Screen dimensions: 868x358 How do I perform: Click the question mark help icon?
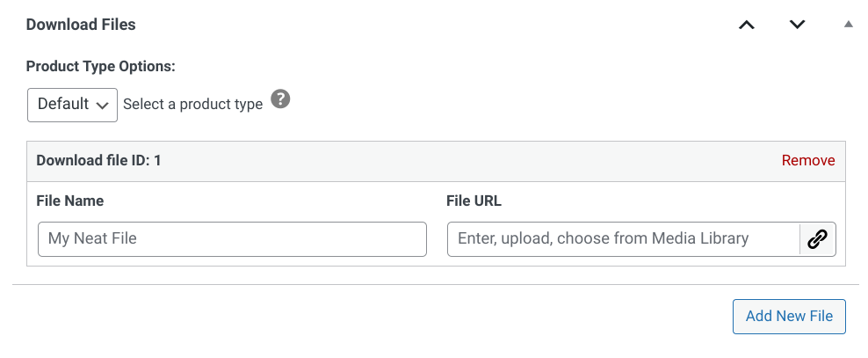(280, 99)
